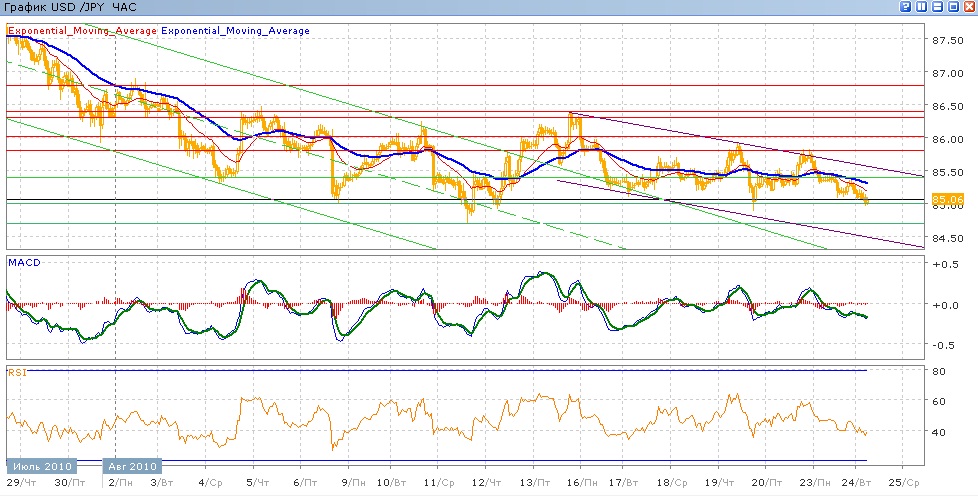Image resolution: width=978 pixels, height=496 pixels.
Task: Click the 87.00 price axis label
Action: 947,73
